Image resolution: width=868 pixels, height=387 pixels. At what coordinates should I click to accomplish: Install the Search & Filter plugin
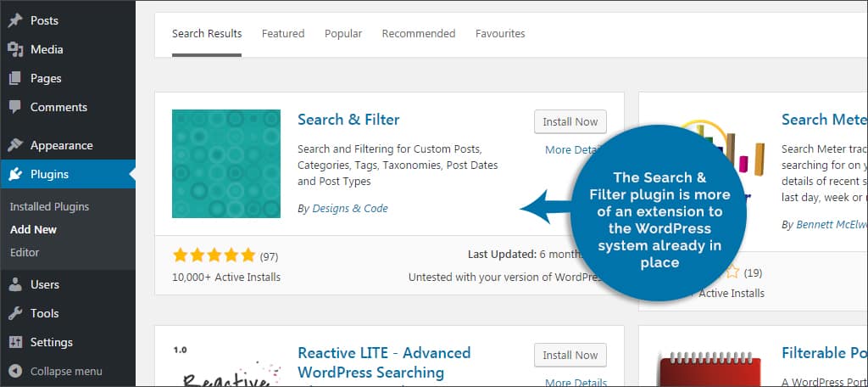pos(570,122)
